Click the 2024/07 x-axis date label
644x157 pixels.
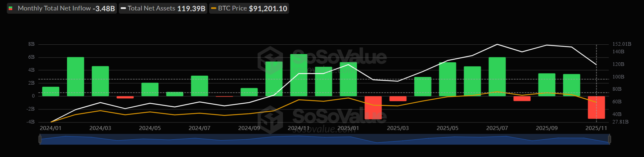pyautogui.click(x=199, y=128)
